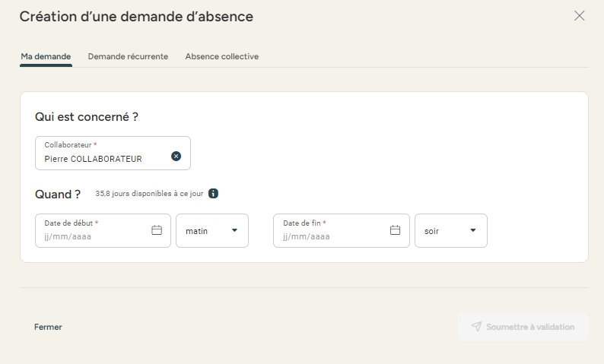Image resolution: width=604 pixels, height=364 pixels.
Task: Clear the Pierre COLLABORATEUR selection
Action: [176, 156]
